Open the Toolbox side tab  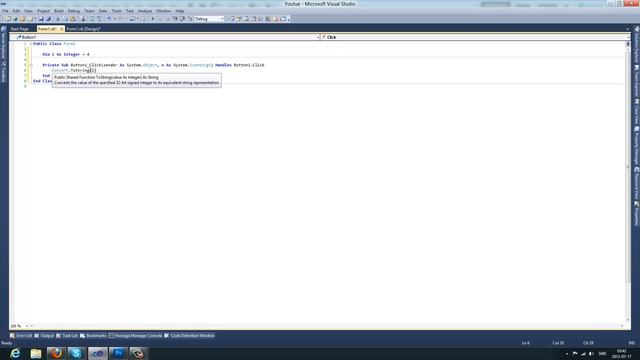4,72
